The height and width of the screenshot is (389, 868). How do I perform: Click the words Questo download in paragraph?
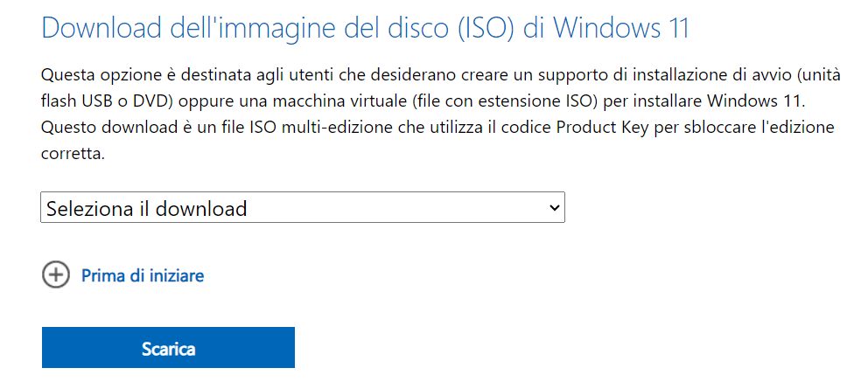click(93, 129)
